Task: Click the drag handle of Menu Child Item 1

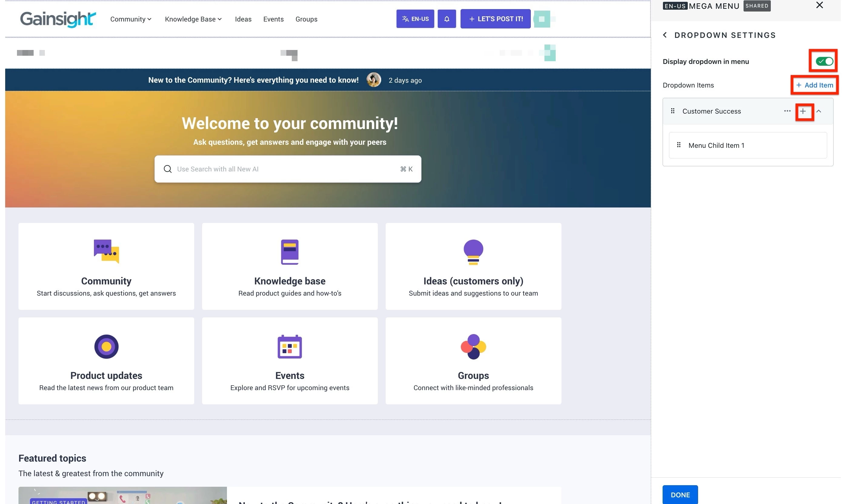Action: tap(678, 145)
